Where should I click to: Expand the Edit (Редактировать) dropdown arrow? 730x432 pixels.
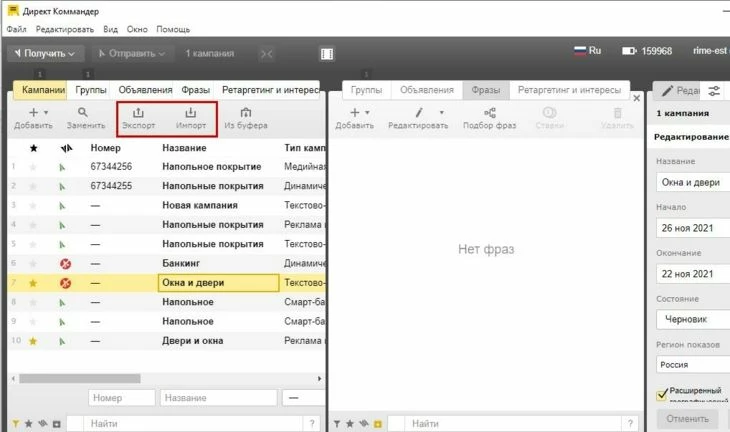point(441,113)
